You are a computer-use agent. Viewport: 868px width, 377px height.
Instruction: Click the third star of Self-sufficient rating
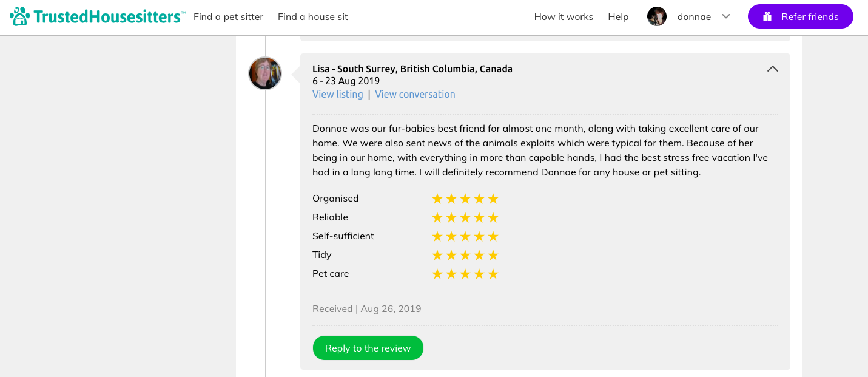(x=465, y=236)
